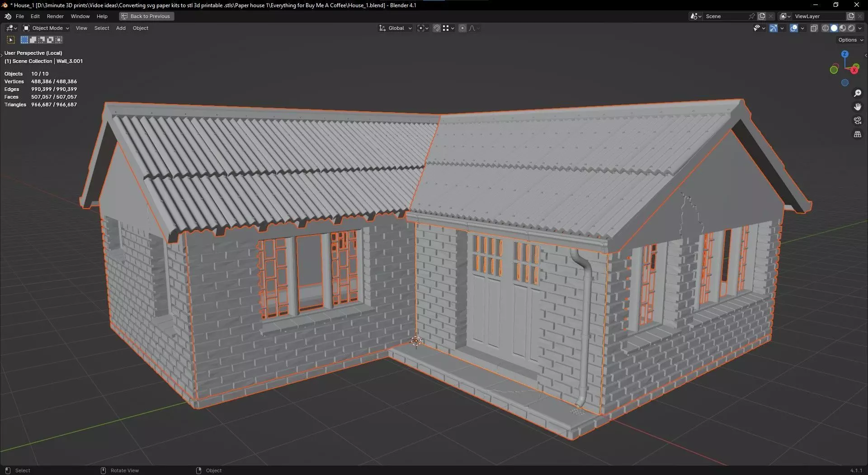Create a new scene with the copy icon
The height and width of the screenshot is (475, 868).
click(762, 16)
